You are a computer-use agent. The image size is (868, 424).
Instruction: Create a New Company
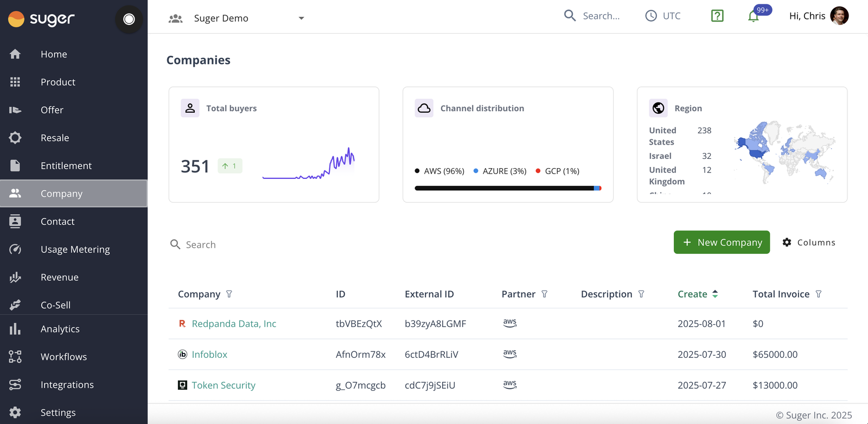[722, 242]
